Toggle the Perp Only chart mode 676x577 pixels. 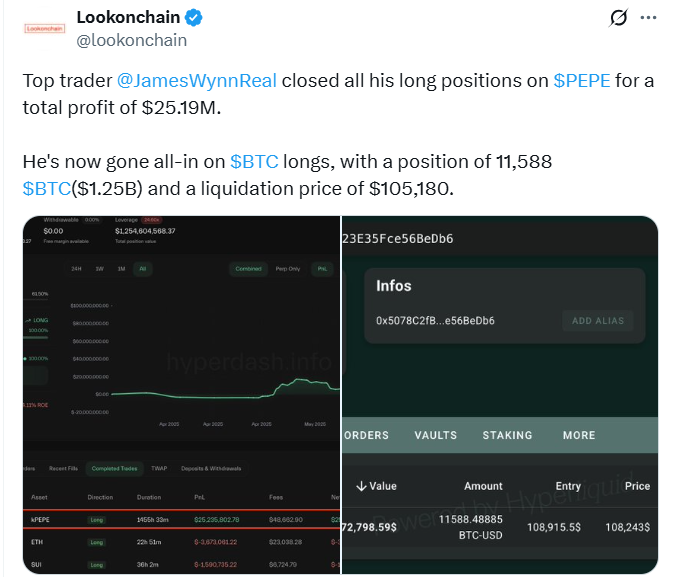click(288, 269)
